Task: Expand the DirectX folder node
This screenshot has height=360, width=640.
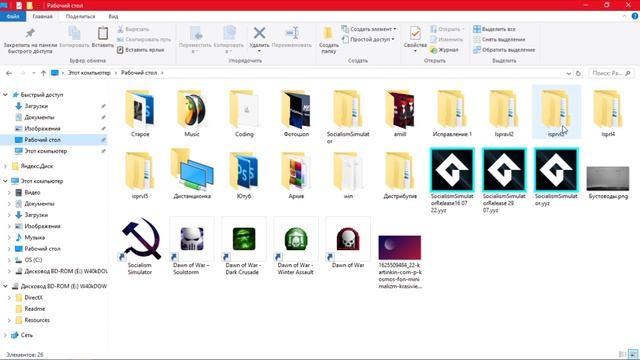Action: click(9, 298)
